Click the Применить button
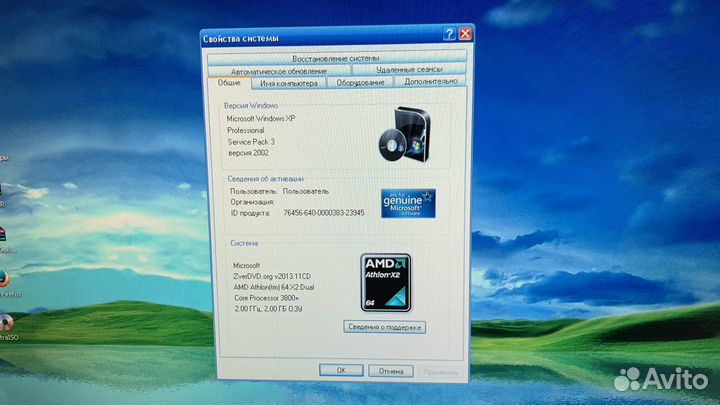Screen dimensions: 720x405 (440, 370)
